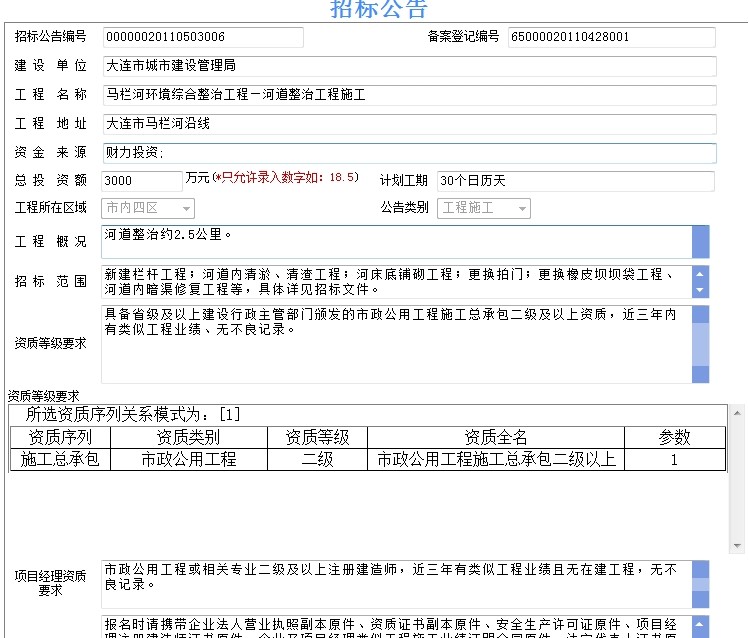Click the 项目经理资质要求 scrollbar
The width and height of the screenshot is (749, 638).
click(700, 584)
